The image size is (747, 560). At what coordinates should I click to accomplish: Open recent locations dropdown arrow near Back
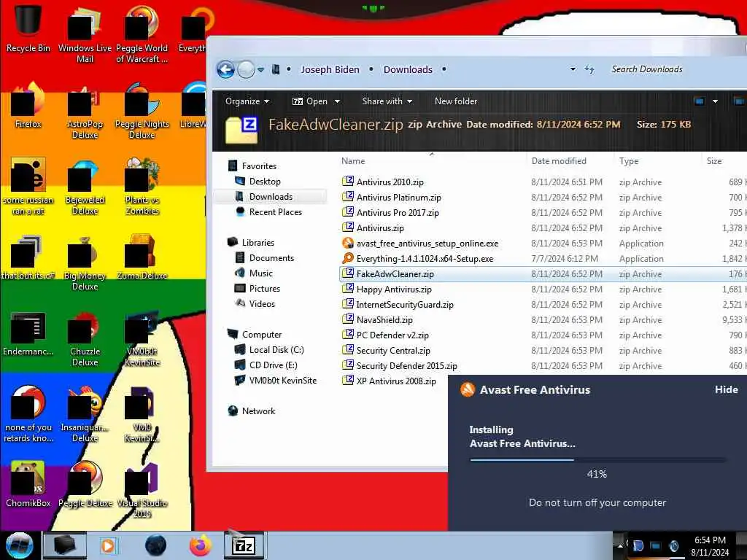(x=260, y=70)
